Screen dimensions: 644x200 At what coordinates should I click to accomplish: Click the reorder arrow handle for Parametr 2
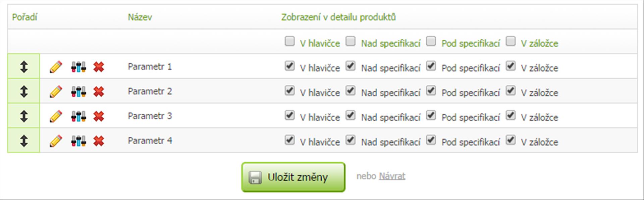tap(24, 91)
